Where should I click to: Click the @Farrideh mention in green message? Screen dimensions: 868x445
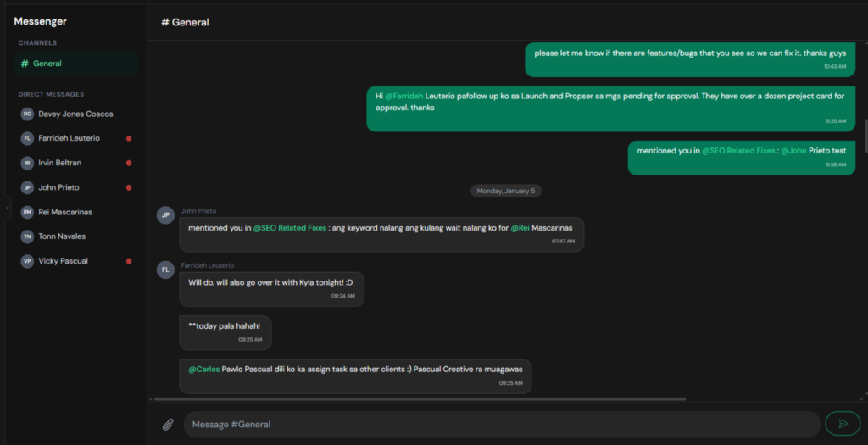click(404, 96)
